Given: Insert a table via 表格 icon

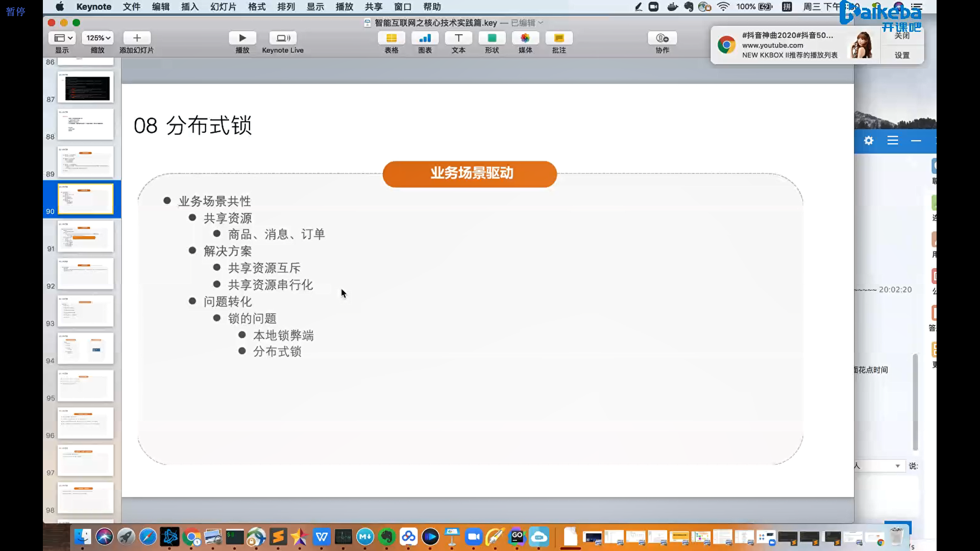Looking at the screenshot, I should click(391, 38).
